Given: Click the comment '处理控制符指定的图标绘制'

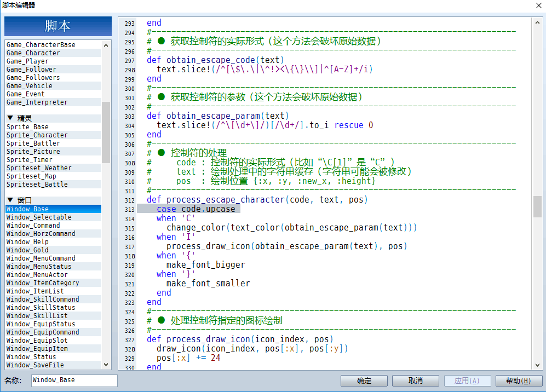Looking at the screenshot, I should coord(226,320).
